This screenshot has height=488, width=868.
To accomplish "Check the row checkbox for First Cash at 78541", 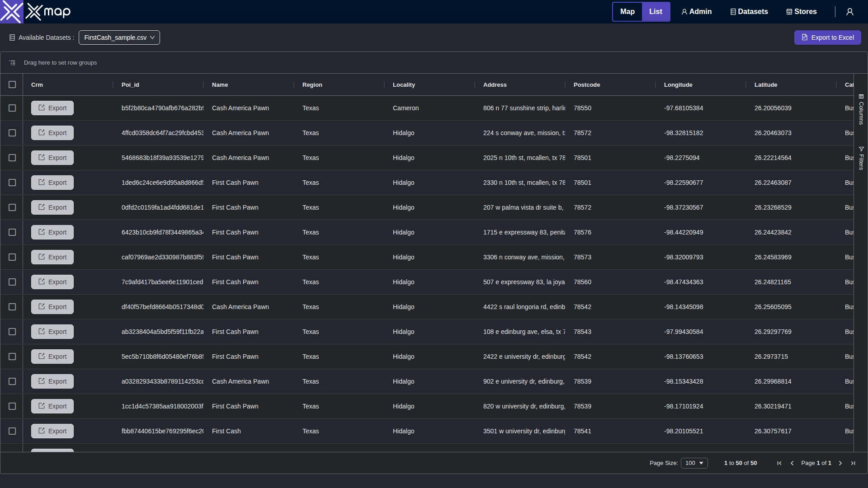I will (x=12, y=431).
